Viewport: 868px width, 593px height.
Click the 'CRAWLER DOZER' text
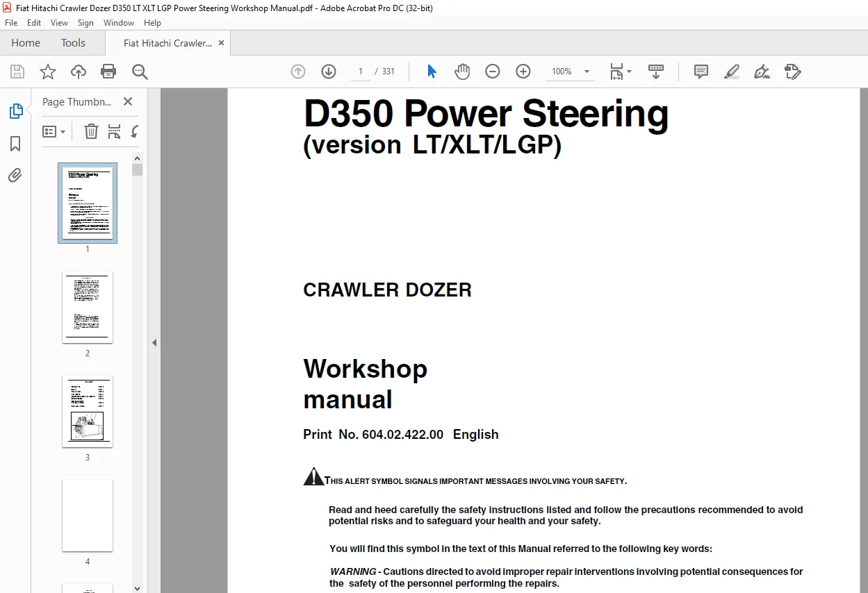(387, 290)
